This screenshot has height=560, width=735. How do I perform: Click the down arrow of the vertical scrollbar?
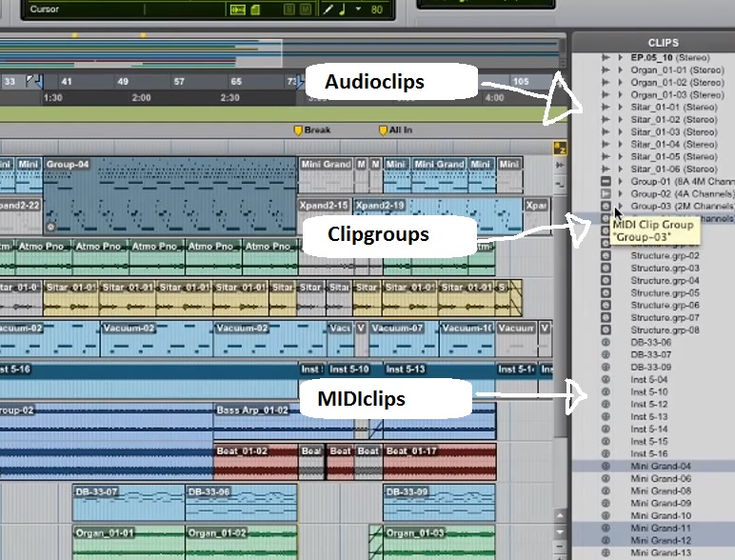point(560,532)
